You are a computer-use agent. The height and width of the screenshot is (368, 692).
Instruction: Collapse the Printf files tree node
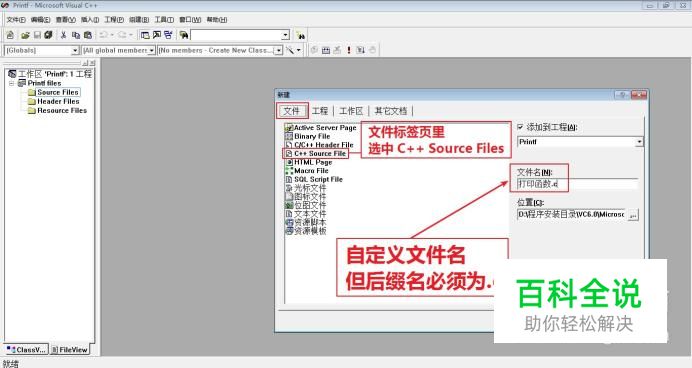12,83
